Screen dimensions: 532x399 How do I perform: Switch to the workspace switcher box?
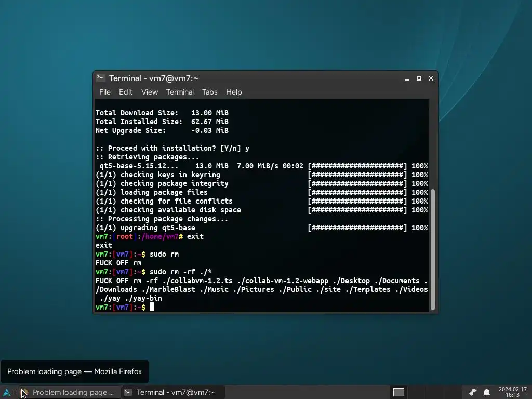pos(398,392)
